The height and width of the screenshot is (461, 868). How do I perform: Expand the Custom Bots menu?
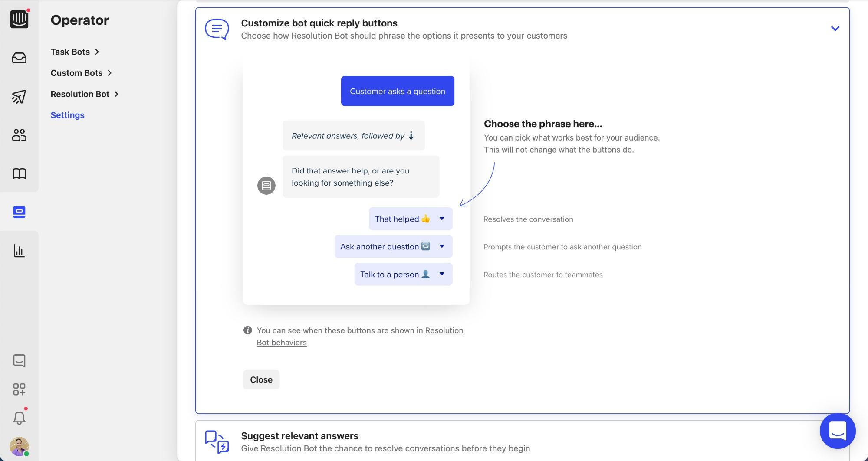pyautogui.click(x=82, y=73)
